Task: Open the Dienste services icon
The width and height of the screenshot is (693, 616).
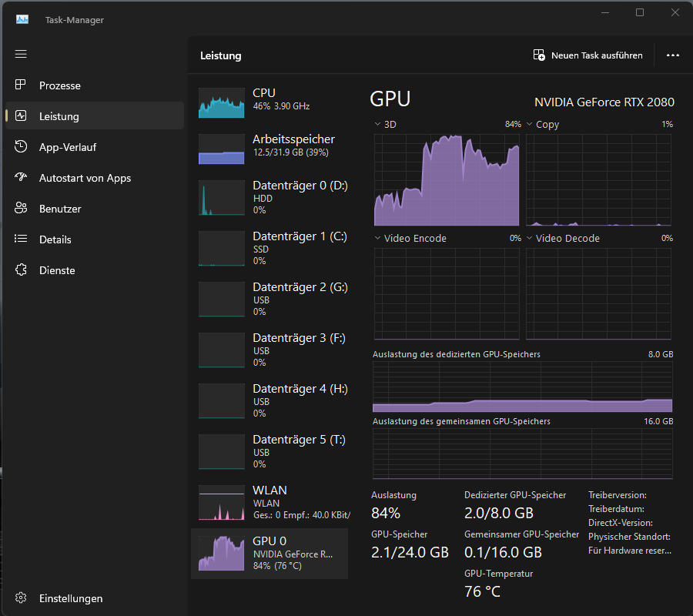Action: [x=22, y=270]
